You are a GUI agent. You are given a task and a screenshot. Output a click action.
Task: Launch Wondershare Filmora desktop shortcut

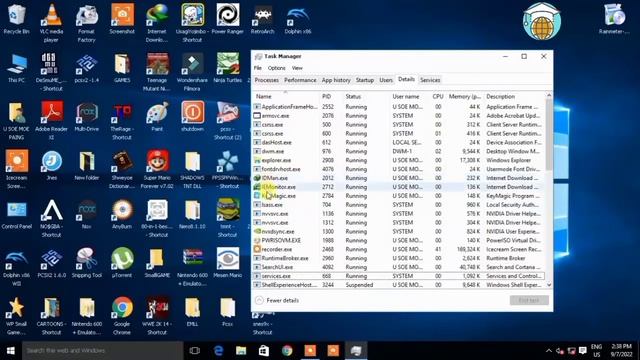click(192, 72)
